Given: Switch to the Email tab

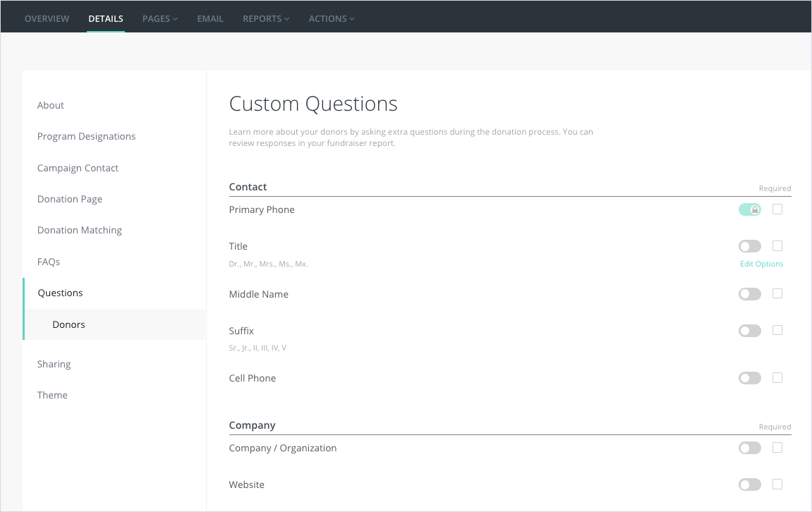Looking at the screenshot, I should [210, 19].
